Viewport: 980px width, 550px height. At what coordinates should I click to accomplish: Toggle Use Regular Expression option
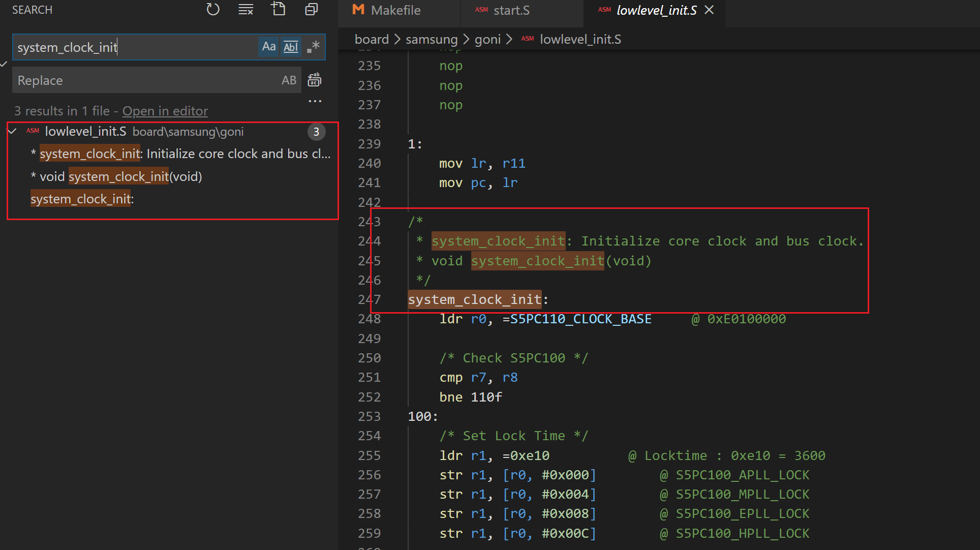click(x=313, y=47)
